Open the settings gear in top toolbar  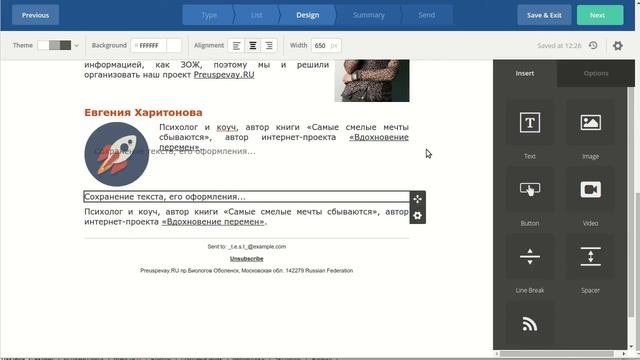click(618, 46)
